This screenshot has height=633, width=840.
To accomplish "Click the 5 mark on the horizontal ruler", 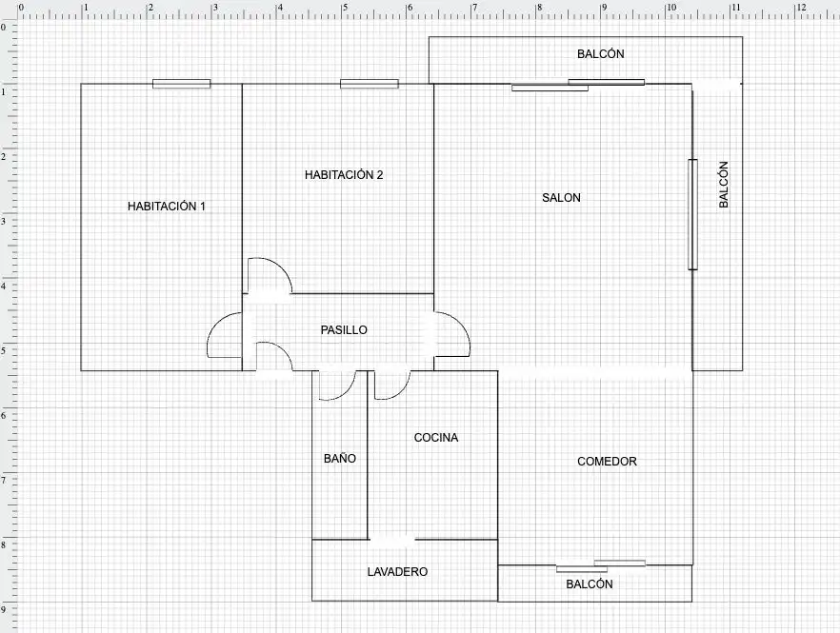I will pyautogui.click(x=345, y=8).
